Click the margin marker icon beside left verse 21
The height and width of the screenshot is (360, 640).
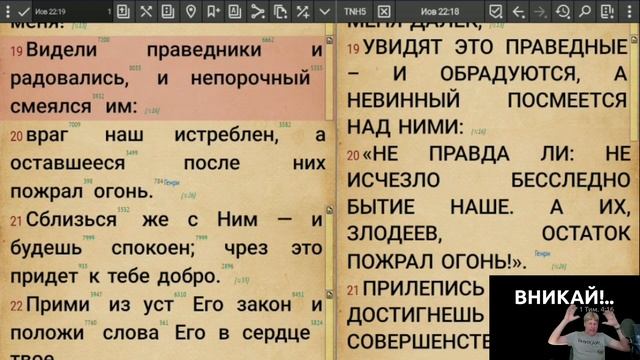coord(330,210)
